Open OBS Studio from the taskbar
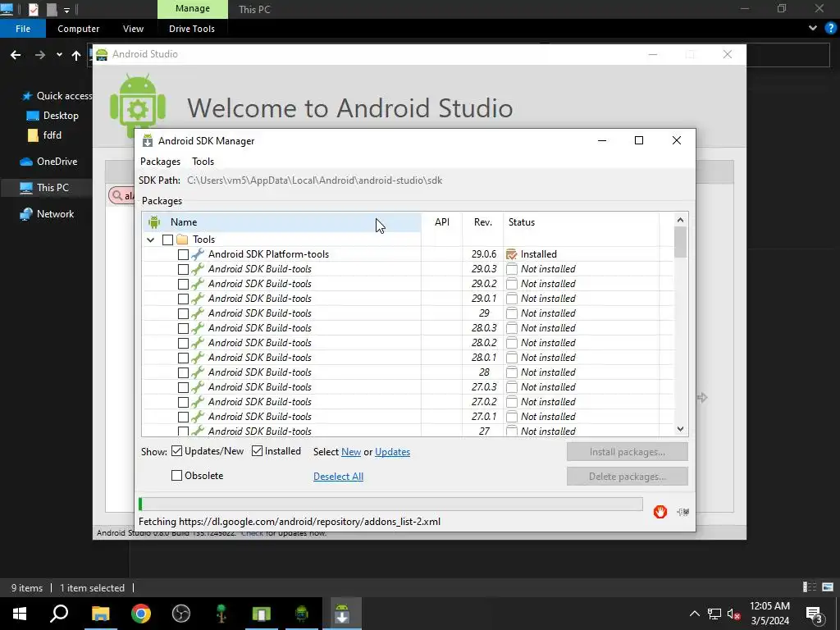 click(181, 614)
